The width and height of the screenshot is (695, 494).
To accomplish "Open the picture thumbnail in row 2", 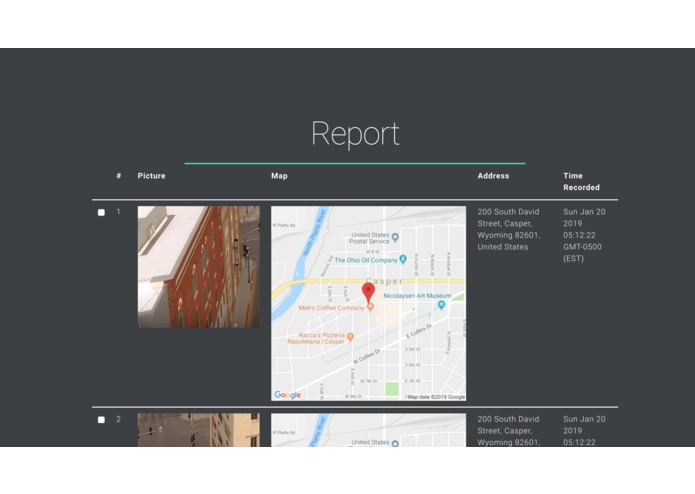I will coord(199,430).
